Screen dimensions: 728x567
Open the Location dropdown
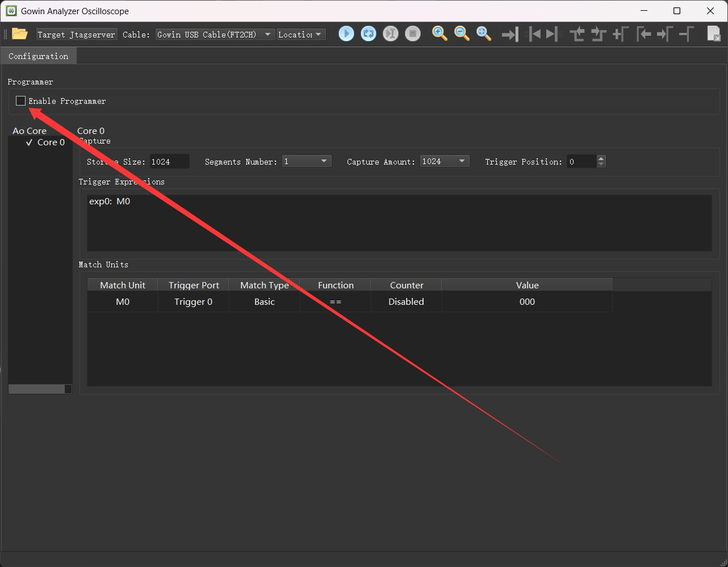301,35
